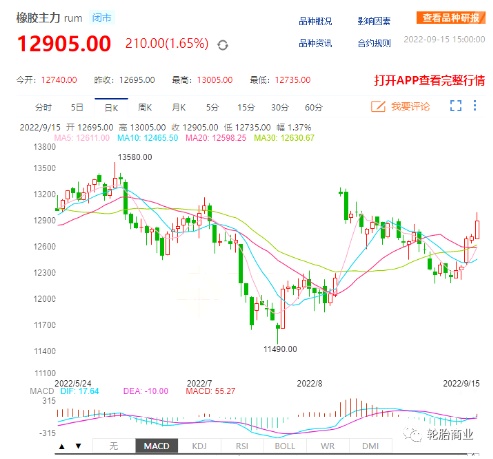
Task: Switch chart to 周K weekly view
Action: [145, 107]
